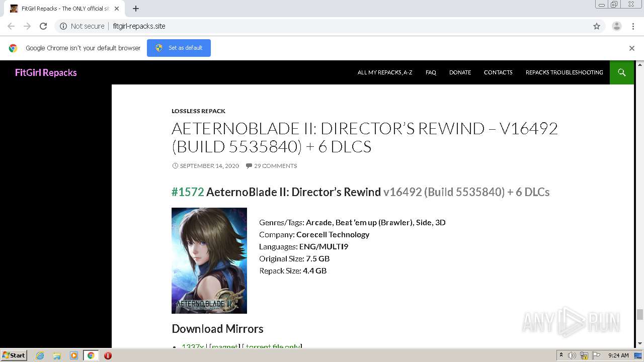Open Windows Media Player from taskbar
This screenshot has height=362, width=644.
[73, 355]
